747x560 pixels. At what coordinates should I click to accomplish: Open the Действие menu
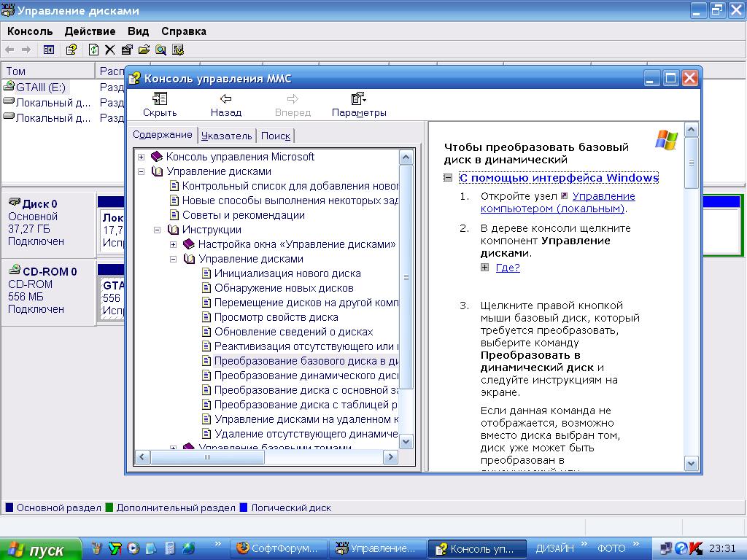coord(90,31)
